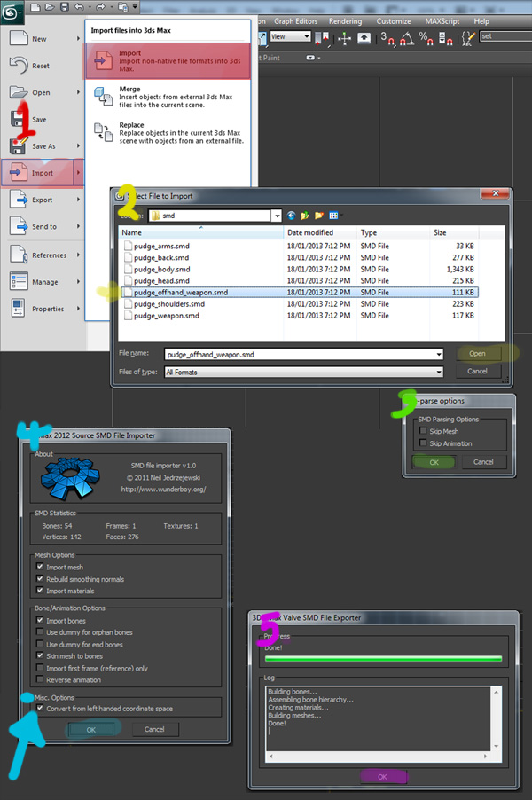Click the green progress bar

(x=383, y=659)
